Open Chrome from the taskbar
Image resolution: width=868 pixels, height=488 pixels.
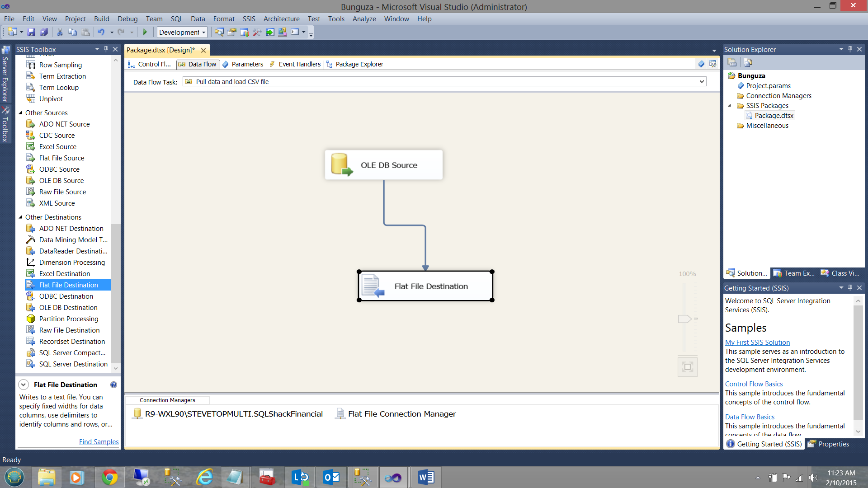click(109, 477)
